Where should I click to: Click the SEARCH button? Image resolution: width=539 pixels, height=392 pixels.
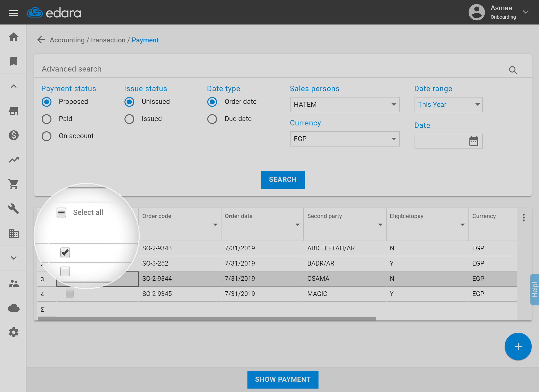tap(283, 180)
